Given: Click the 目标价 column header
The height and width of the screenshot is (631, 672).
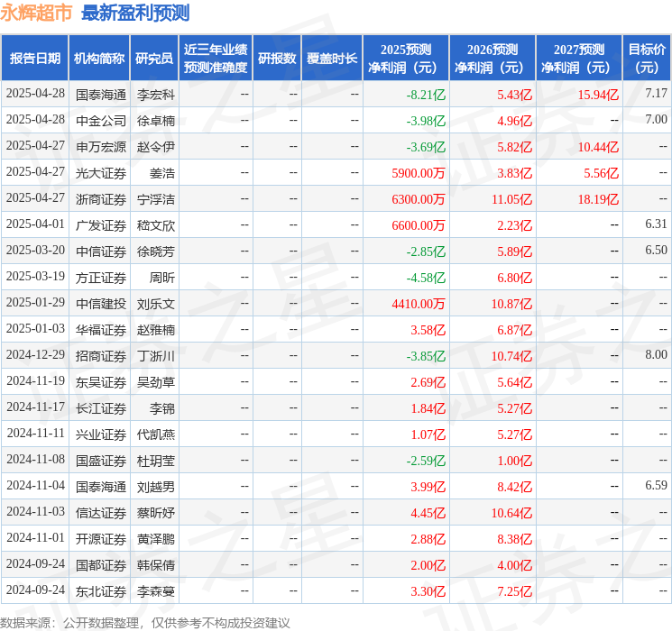Looking at the screenshot, I should (x=647, y=59).
